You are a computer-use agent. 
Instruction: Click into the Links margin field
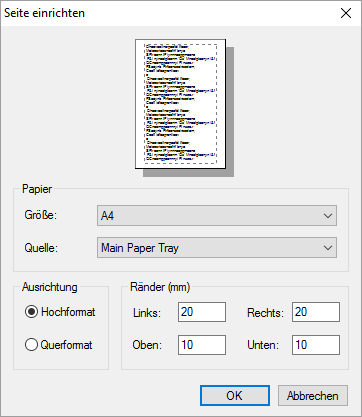pyautogui.click(x=202, y=312)
